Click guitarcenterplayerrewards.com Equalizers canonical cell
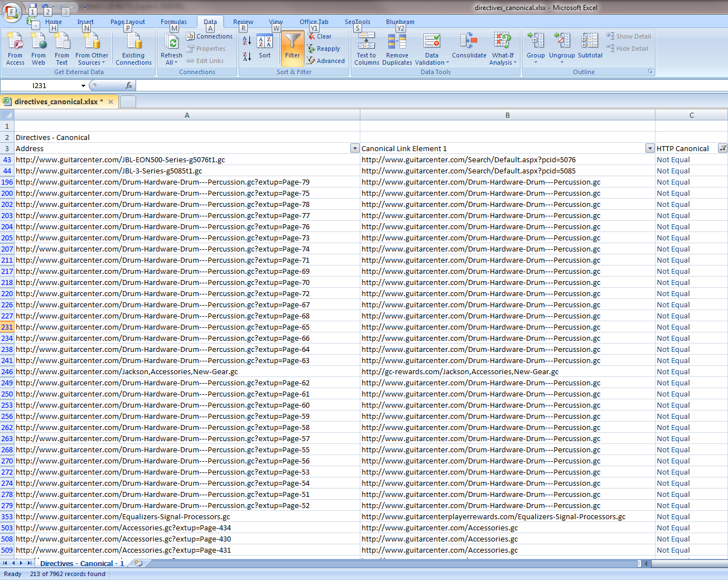 (x=508, y=516)
